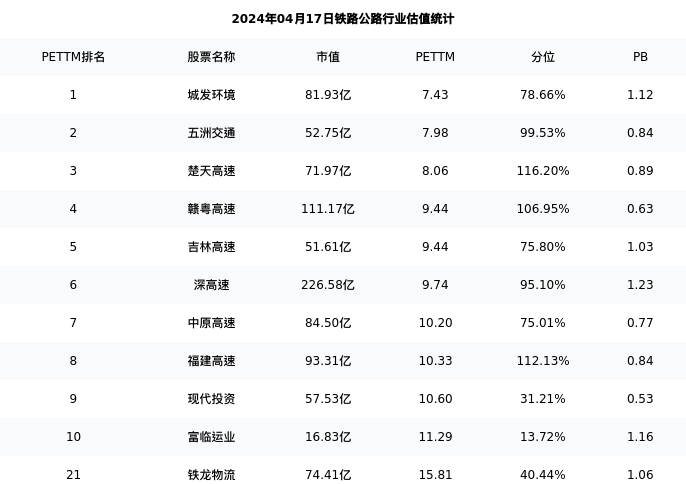Screen dimensions: 686x484
Task: Click the 股票名称 column header
Action: [x=211, y=57]
